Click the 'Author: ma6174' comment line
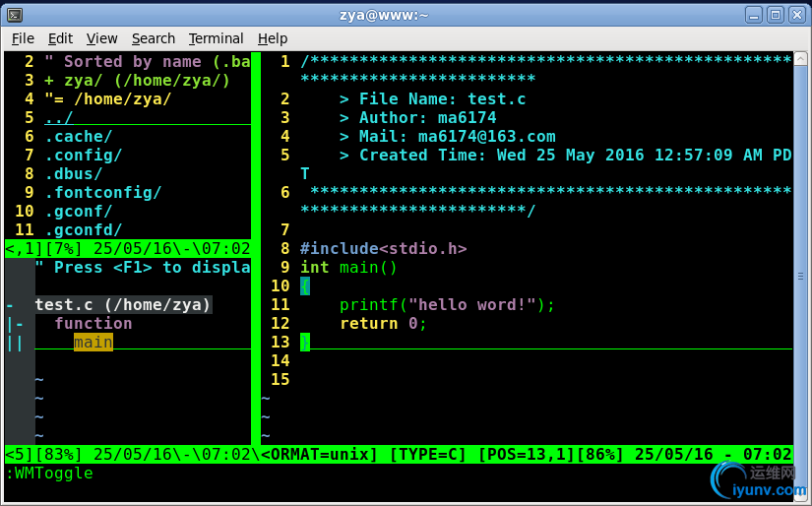Image resolution: width=812 pixels, height=506 pixels. point(417,117)
